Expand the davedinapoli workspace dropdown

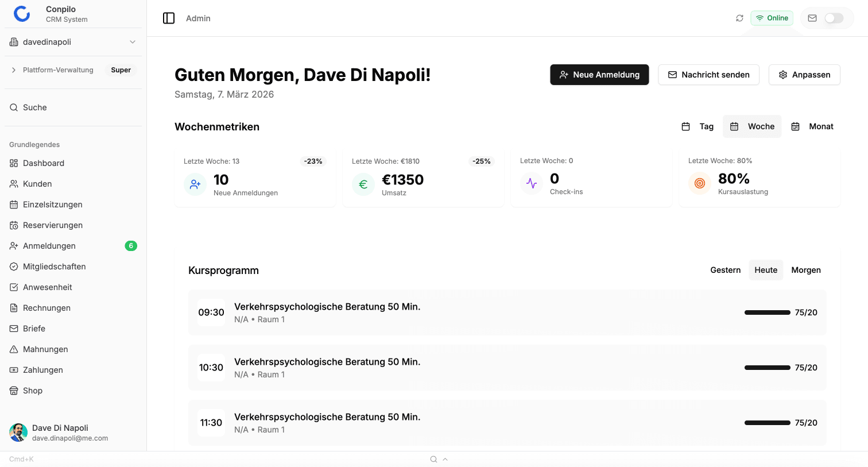coord(133,42)
